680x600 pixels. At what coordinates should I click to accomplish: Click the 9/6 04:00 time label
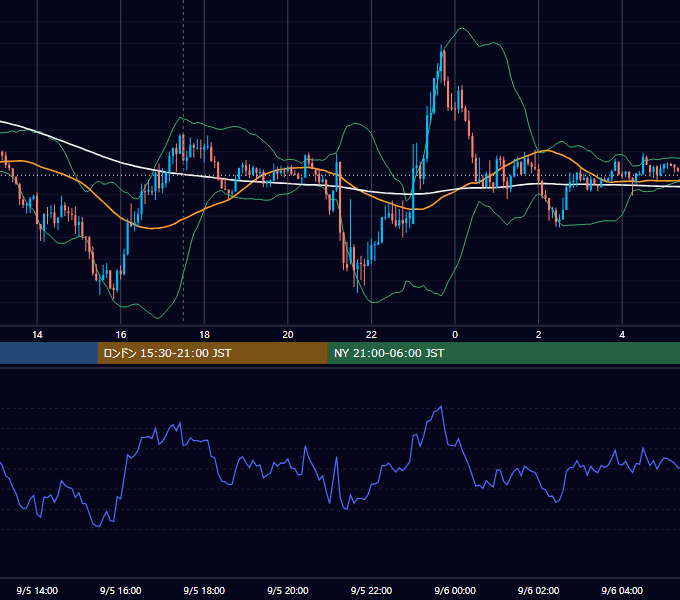622,590
